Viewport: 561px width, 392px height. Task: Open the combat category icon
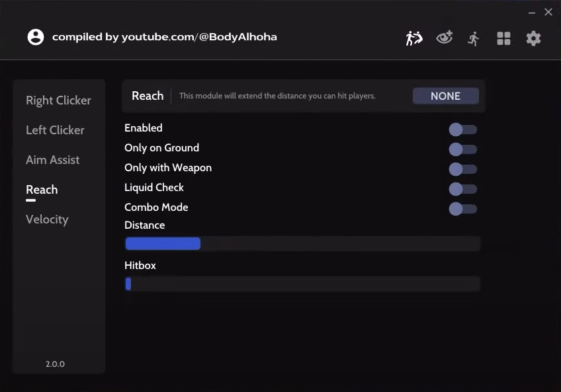coord(414,38)
